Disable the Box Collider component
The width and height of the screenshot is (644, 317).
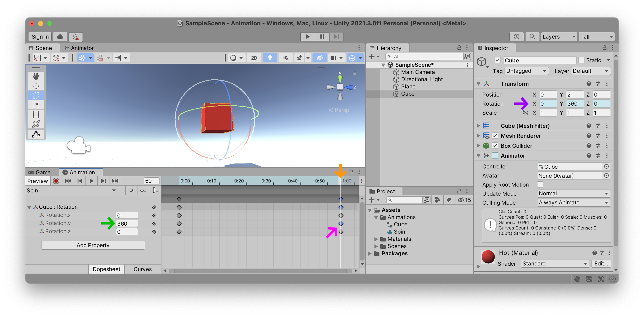(495, 146)
